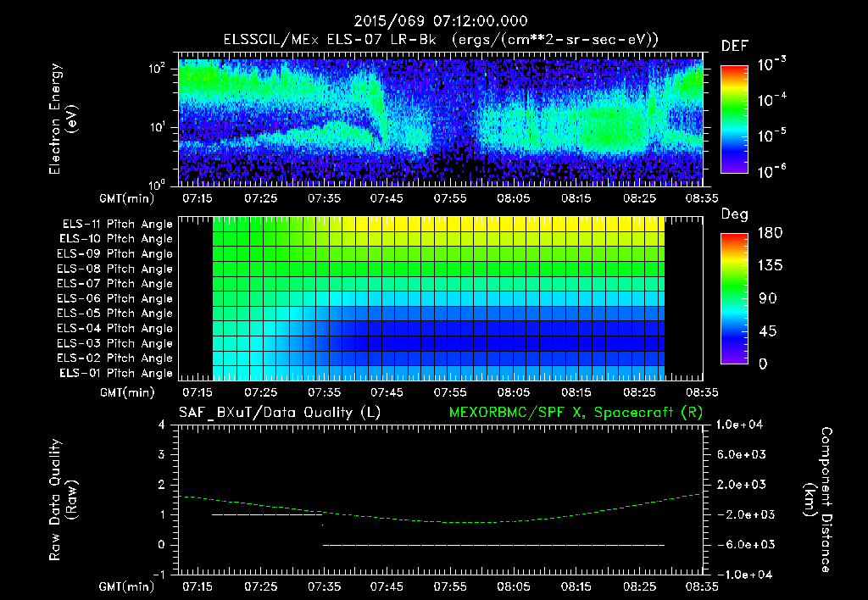Click the Component Distance (km) axis label
Image resolution: width=868 pixels, height=600 pixels.
(818, 500)
